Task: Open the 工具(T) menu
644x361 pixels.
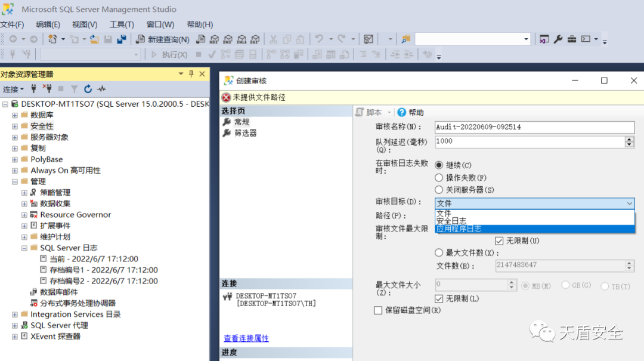Action: tap(122, 24)
